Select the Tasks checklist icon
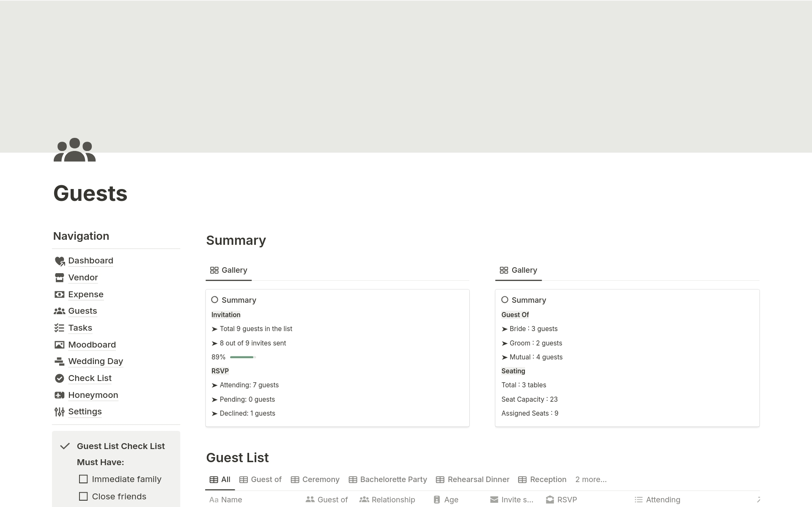This screenshot has height=507, width=812. [x=60, y=327]
